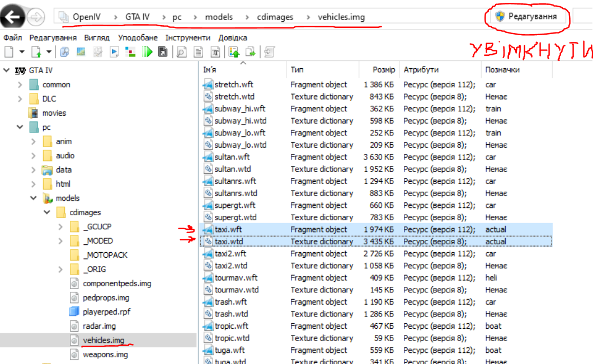Image resolution: width=593 pixels, height=364 pixels.
Task: Open the magnifier search toolbar icon
Action: 65,52
